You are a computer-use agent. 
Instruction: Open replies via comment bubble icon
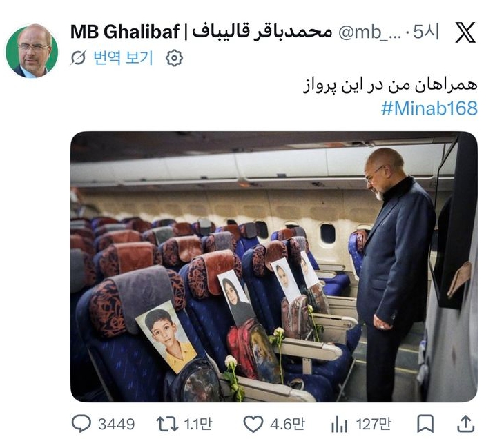(x=81, y=424)
